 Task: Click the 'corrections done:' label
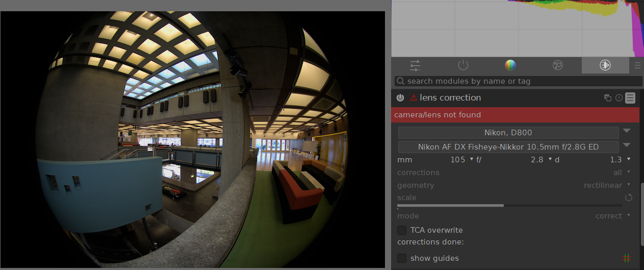(x=430, y=242)
